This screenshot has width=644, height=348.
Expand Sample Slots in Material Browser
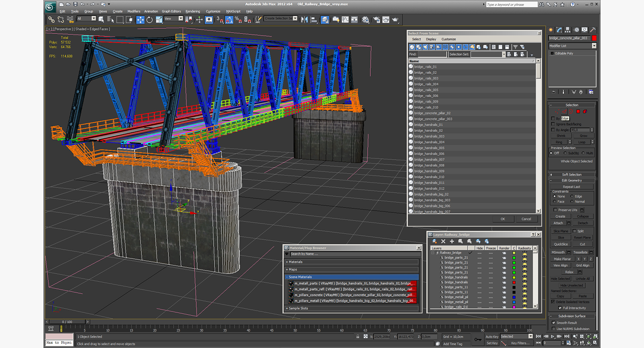pos(352,308)
